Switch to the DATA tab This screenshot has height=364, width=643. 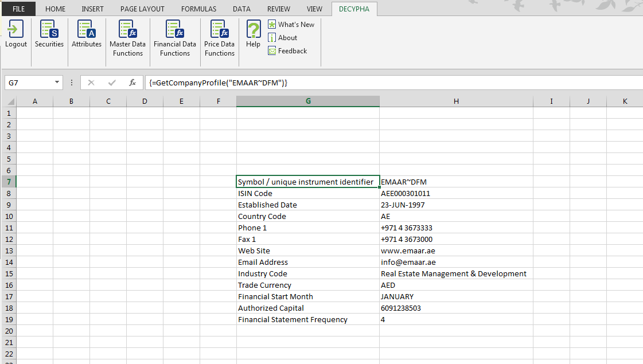pyautogui.click(x=241, y=9)
